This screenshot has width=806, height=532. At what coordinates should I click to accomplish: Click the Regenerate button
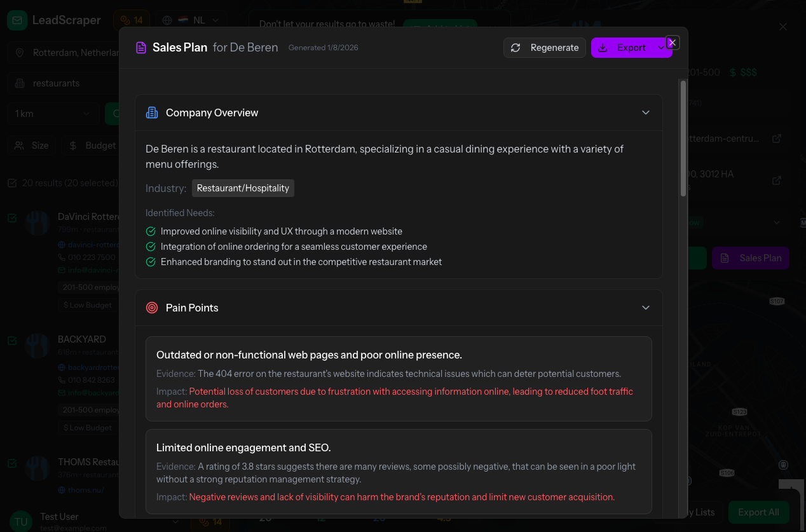(x=545, y=48)
